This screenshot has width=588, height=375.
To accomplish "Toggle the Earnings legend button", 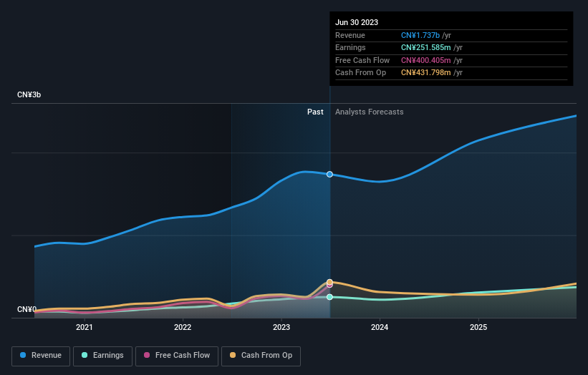I will (x=102, y=356).
